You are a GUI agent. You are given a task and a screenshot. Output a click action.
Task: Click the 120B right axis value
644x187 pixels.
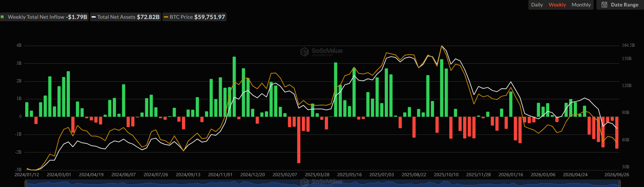627,86
